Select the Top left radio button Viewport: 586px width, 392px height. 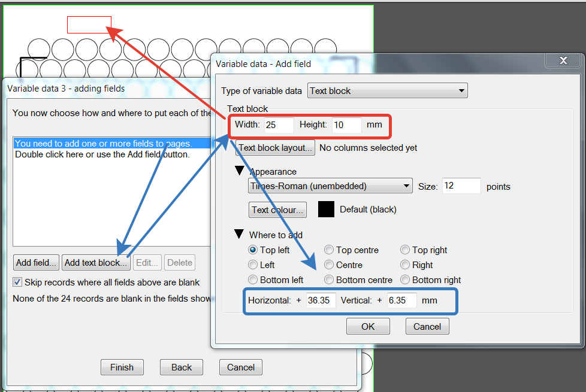click(253, 250)
